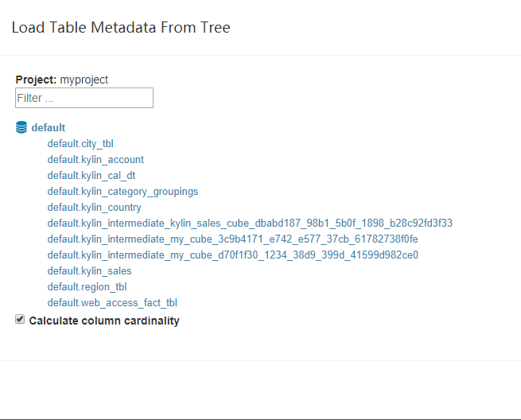Select the default.city_tbl table
The height and width of the screenshot is (420, 521).
pyautogui.click(x=80, y=143)
